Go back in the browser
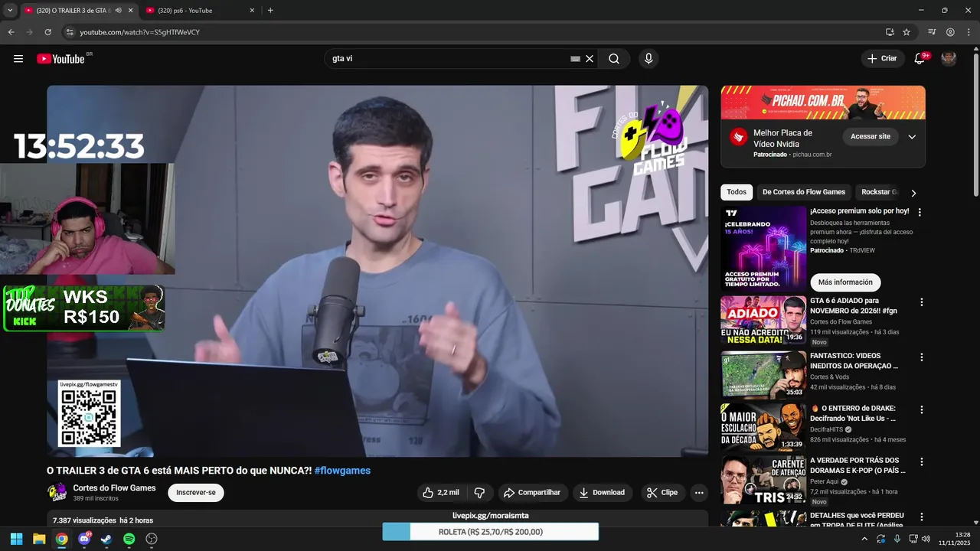Screen dimensions: 980x551 coord(11,32)
